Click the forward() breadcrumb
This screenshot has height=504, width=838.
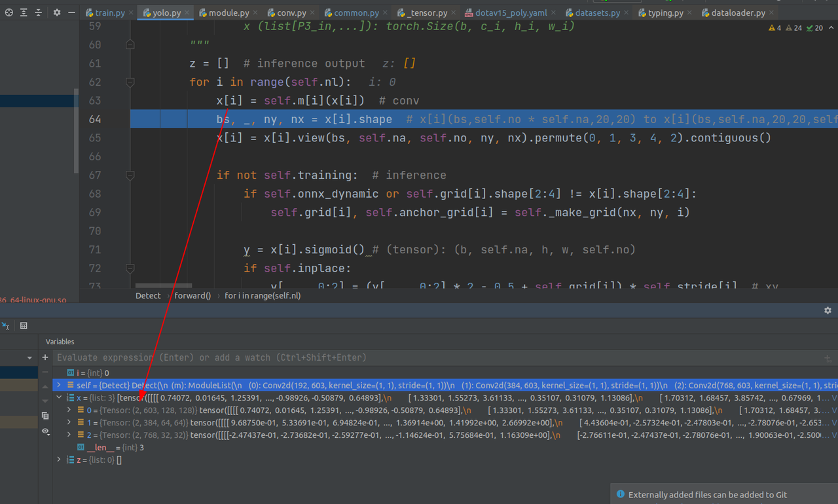click(192, 296)
